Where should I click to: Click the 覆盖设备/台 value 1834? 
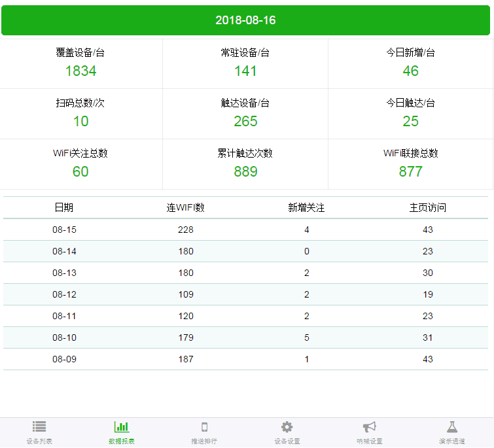click(80, 71)
